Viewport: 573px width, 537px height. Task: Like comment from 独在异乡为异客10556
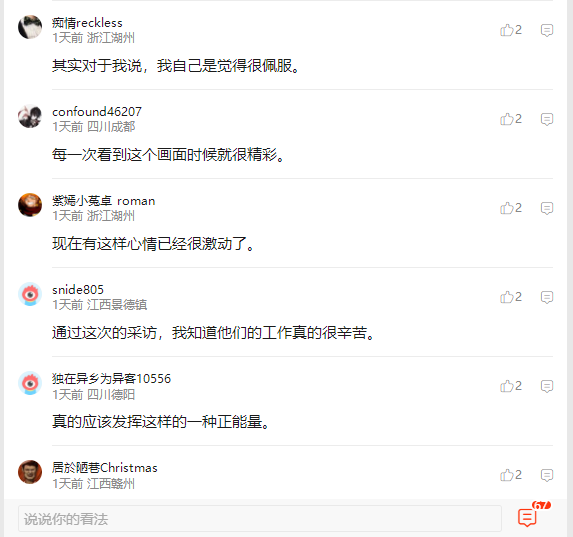coord(511,386)
